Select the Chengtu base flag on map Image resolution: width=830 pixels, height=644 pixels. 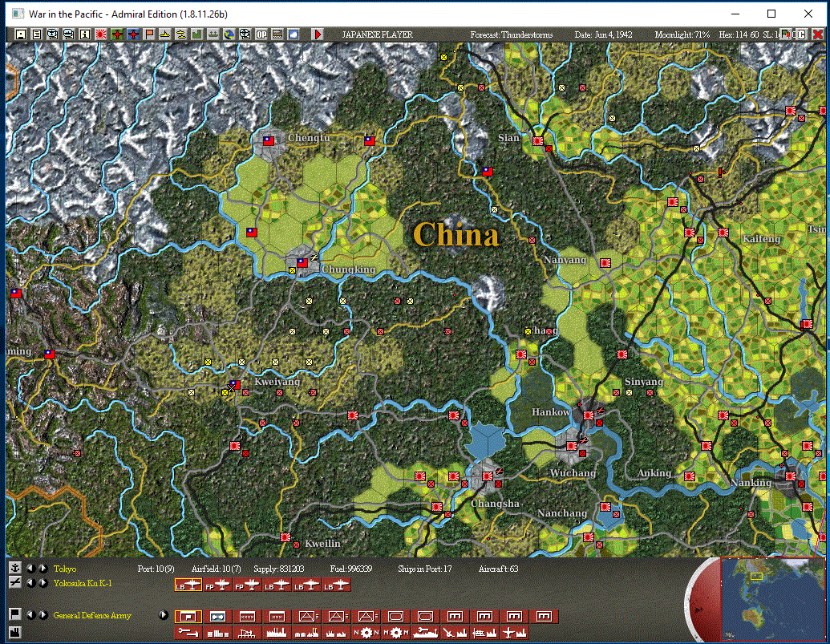tap(269, 141)
